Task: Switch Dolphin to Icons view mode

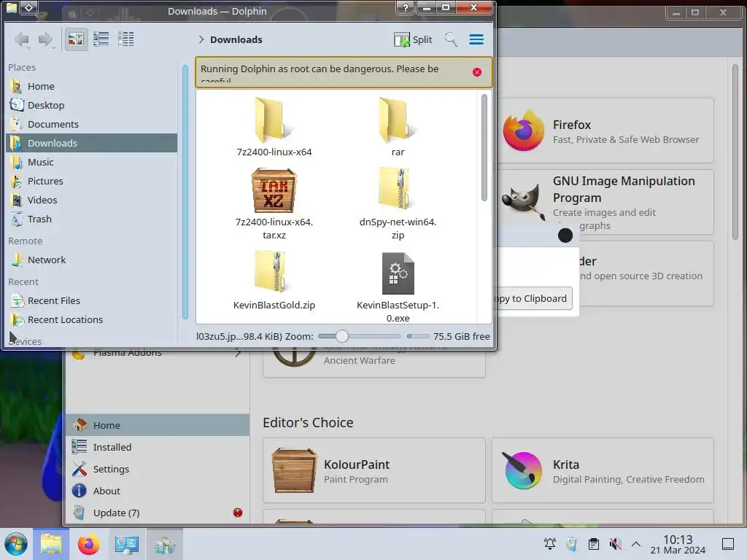Action: coord(76,39)
